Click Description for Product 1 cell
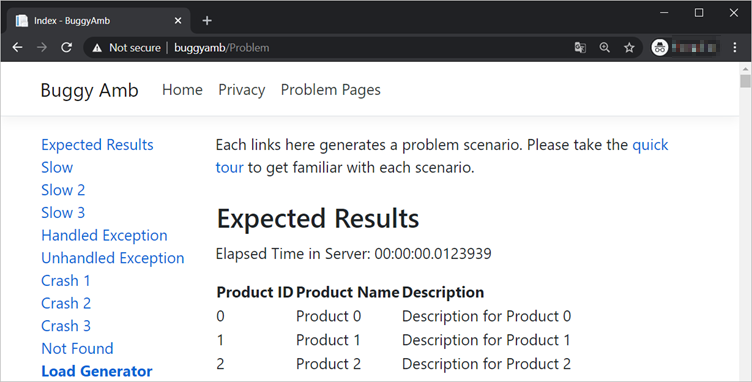Viewport: 752px width, 382px height. [x=486, y=340]
